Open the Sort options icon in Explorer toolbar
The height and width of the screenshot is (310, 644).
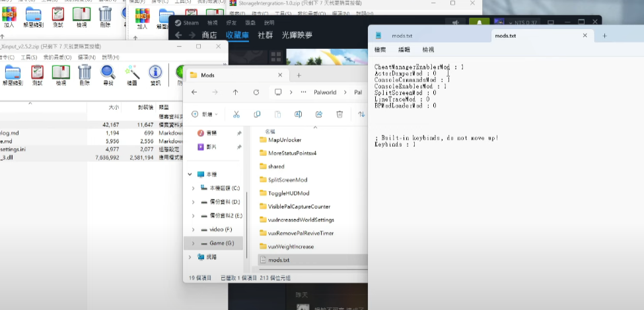click(361, 114)
